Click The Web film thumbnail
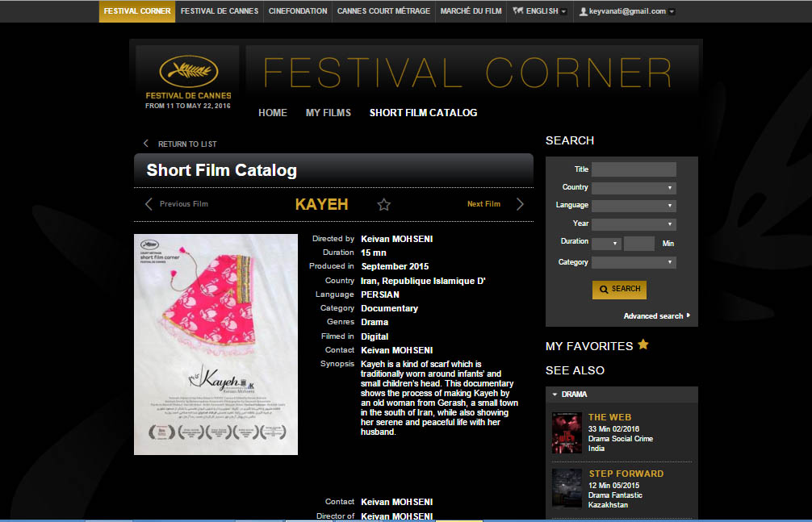This screenshot has height=522, width=812. click(567, 433)
